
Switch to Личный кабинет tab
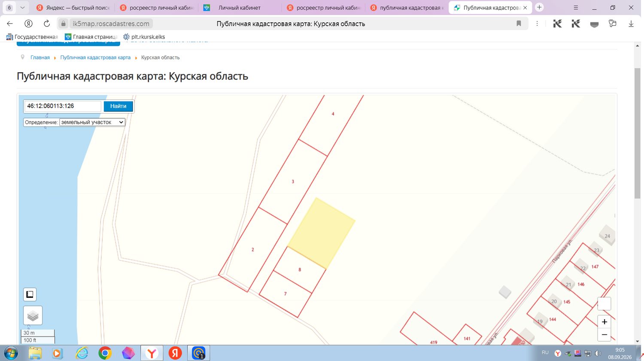[x=240, y=8]
